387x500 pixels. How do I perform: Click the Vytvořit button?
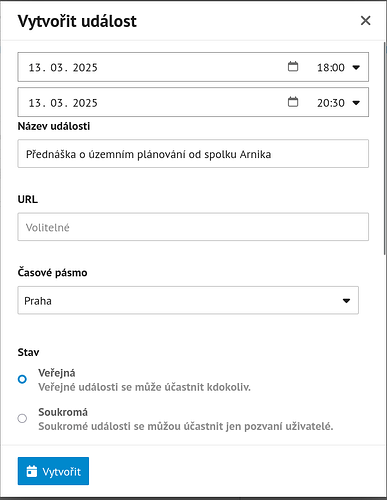pos(53,471)
